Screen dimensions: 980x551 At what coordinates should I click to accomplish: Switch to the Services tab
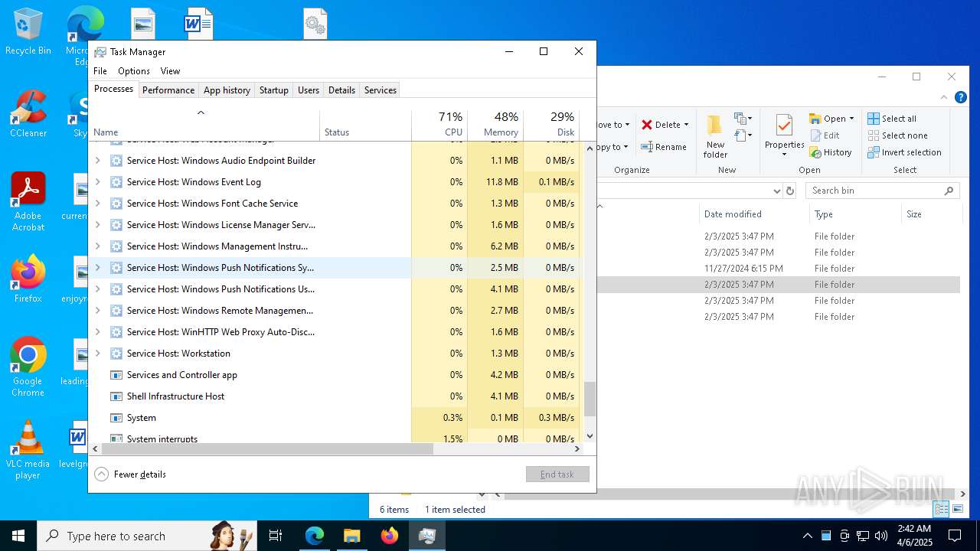381,90
